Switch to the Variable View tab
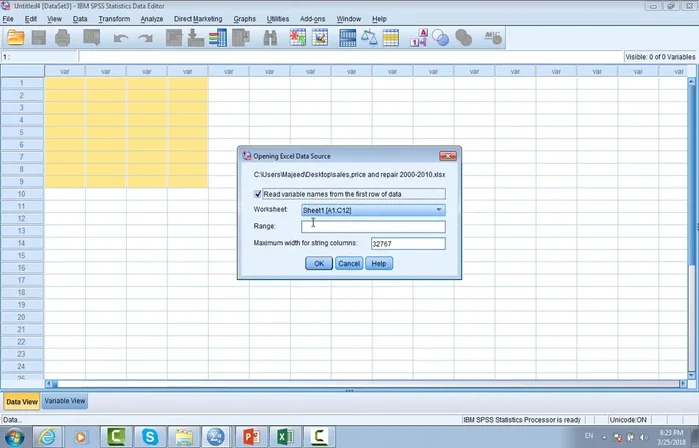 [x=65, y=401]
